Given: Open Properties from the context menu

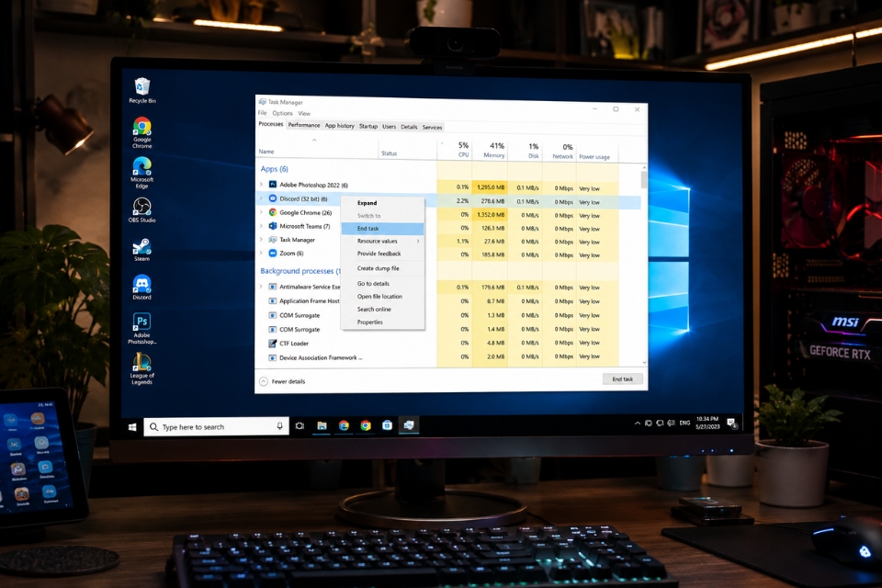Looking at the screenshot, I should click(382, 322).
